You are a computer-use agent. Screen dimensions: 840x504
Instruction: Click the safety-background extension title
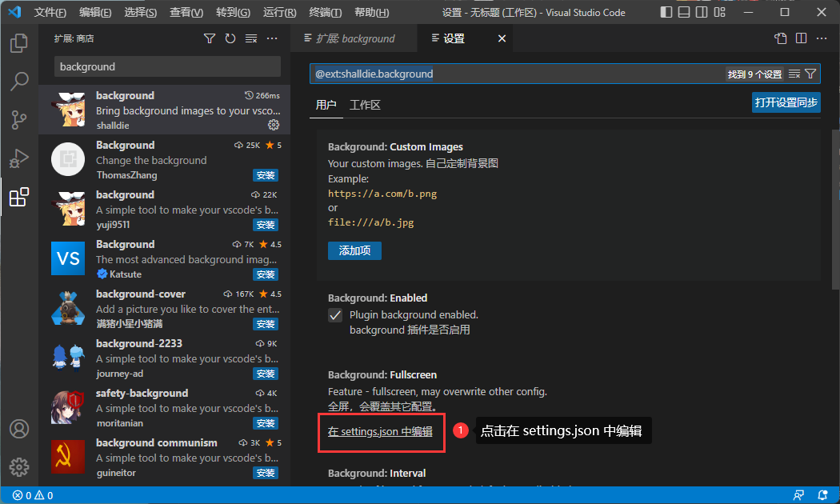142,393
